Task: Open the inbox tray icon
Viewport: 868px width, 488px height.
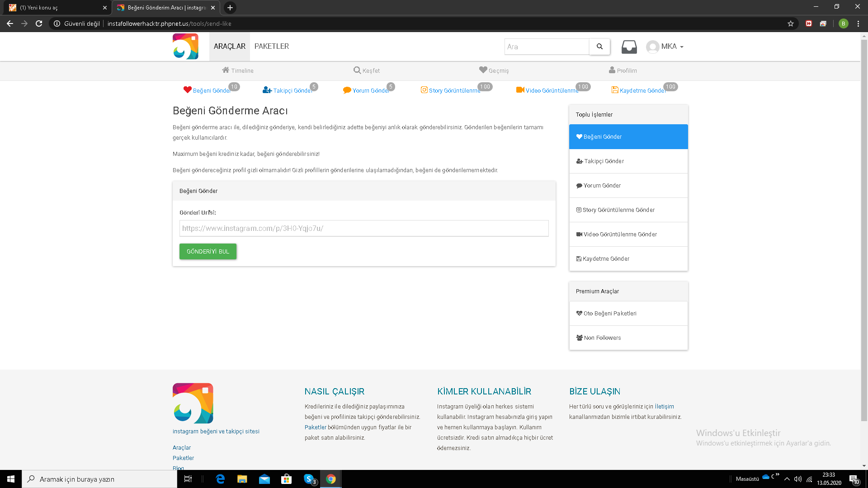Action: click(x=629, y=47)
